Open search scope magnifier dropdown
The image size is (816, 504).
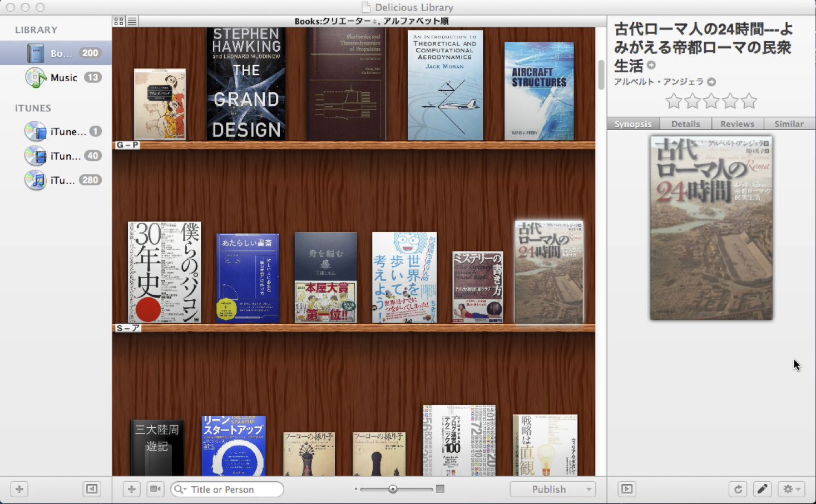(180, 490)
